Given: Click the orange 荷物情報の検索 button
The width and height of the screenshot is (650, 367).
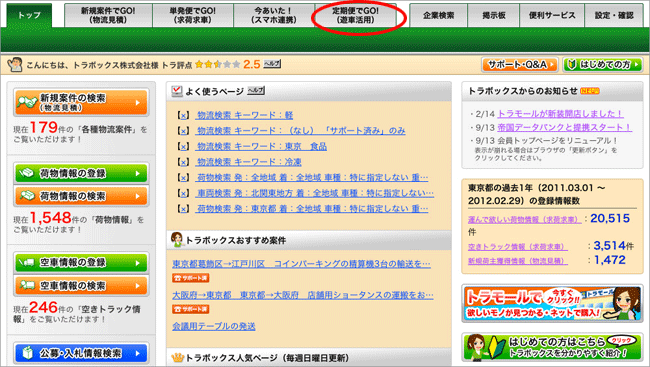Looking at the screenshot, I should [81, 196].
